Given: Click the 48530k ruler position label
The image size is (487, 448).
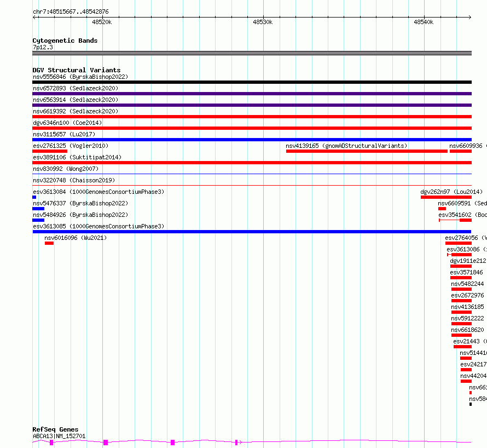Looking at the screenshot, I should coord(263,22).
